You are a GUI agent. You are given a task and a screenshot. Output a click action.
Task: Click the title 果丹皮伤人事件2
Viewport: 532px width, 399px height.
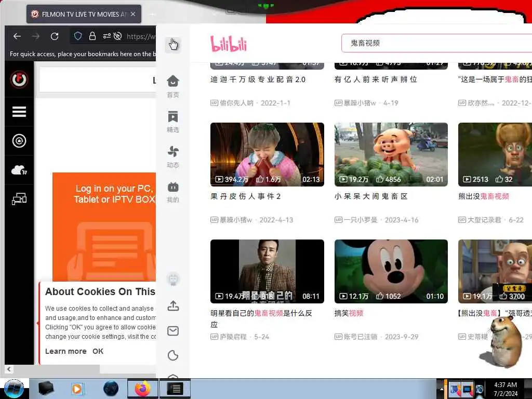(246, 196)
